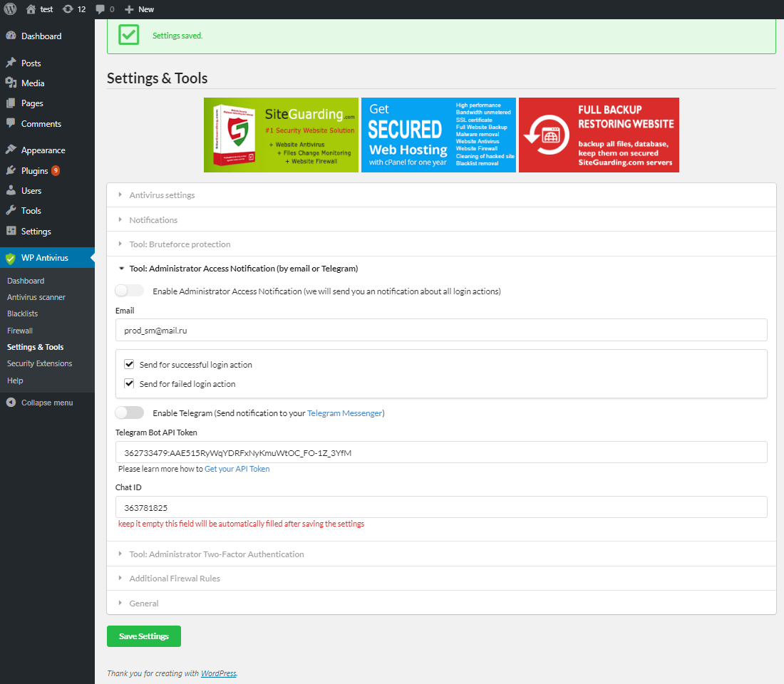
Task: Click the Settings sliders icon in sidebar
Action: point(11,231)
